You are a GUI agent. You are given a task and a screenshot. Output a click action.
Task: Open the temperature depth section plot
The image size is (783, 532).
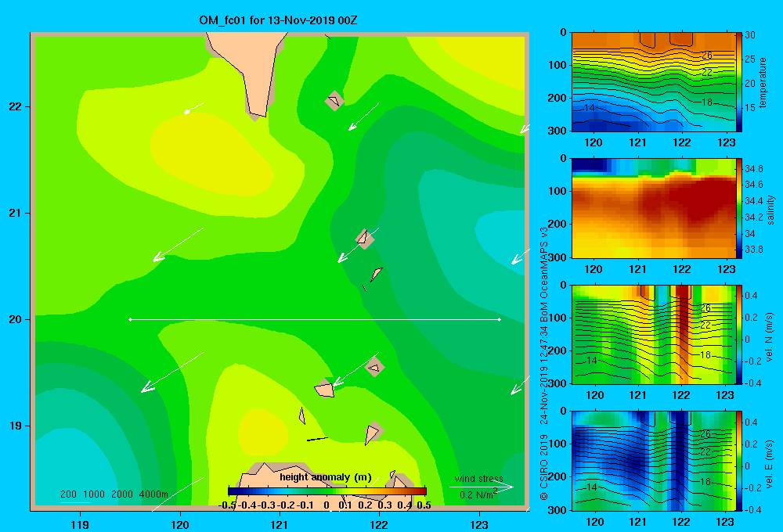654,82
